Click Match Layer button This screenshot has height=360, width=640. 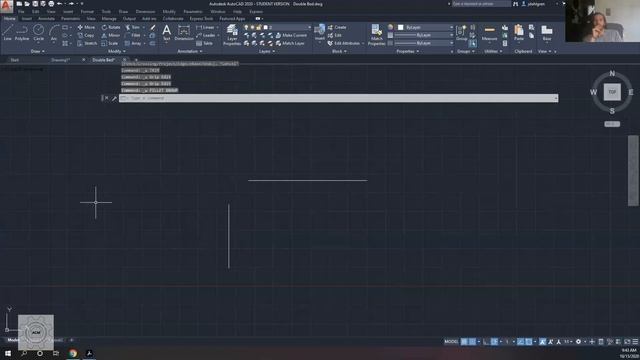(x=290, y=43)
